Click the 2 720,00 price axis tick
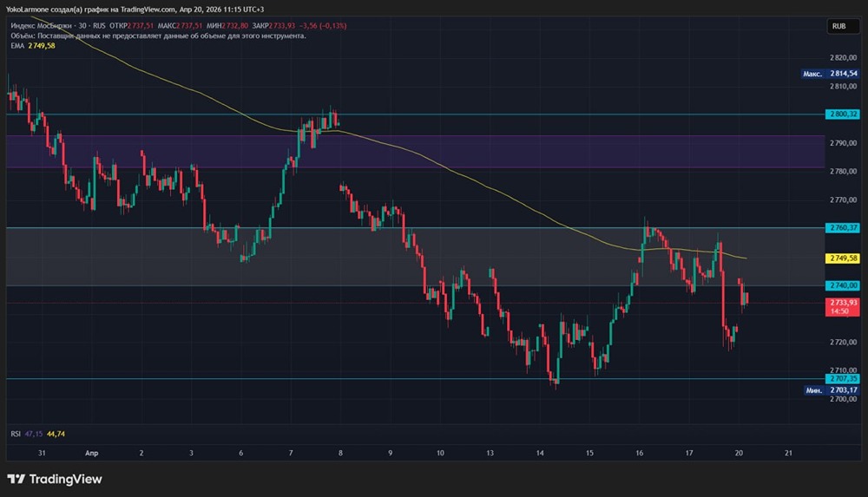The height and width of the screenshot is (497, 868). (843, 342)
